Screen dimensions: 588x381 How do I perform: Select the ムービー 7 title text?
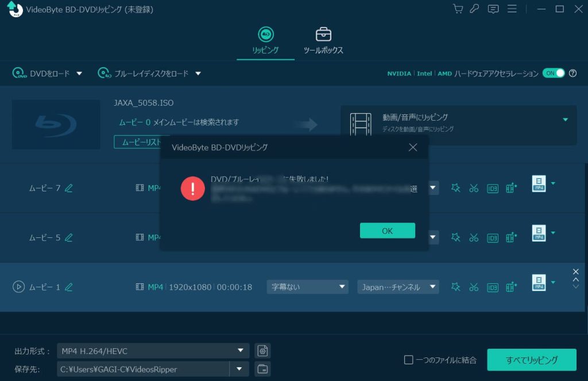[x=45, y=188]
